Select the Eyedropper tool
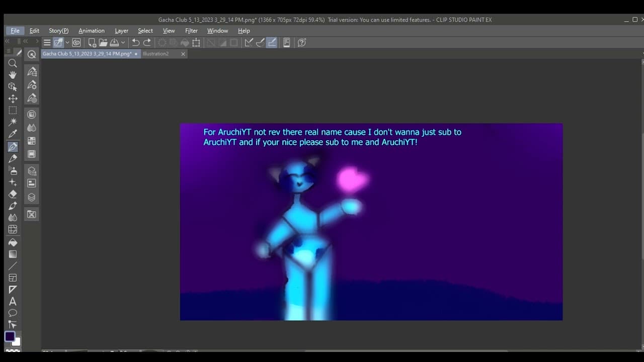Viewport: 644px width, 362px height. [x=13, y=134]
